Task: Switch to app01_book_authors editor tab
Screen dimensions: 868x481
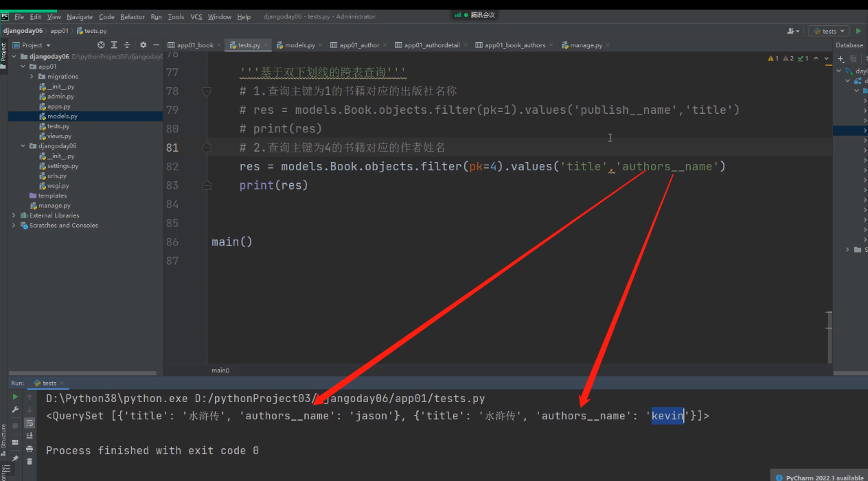Action: coord(515,45)
